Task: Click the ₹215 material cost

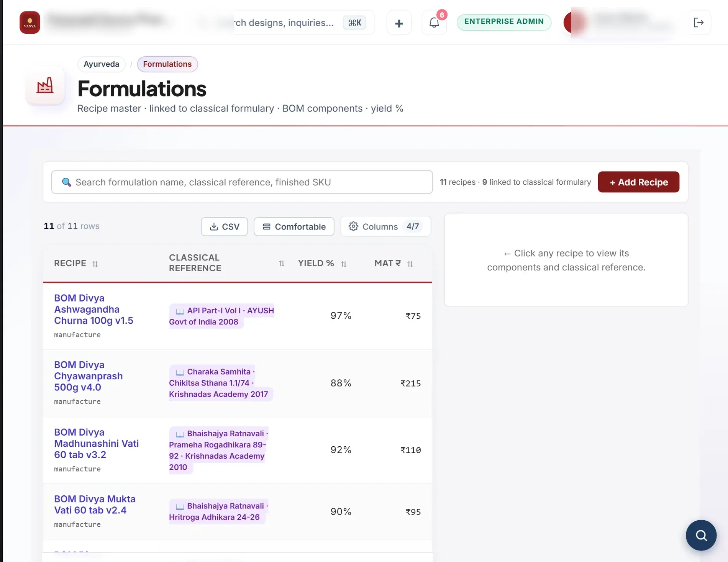Action: click(410, 383)
